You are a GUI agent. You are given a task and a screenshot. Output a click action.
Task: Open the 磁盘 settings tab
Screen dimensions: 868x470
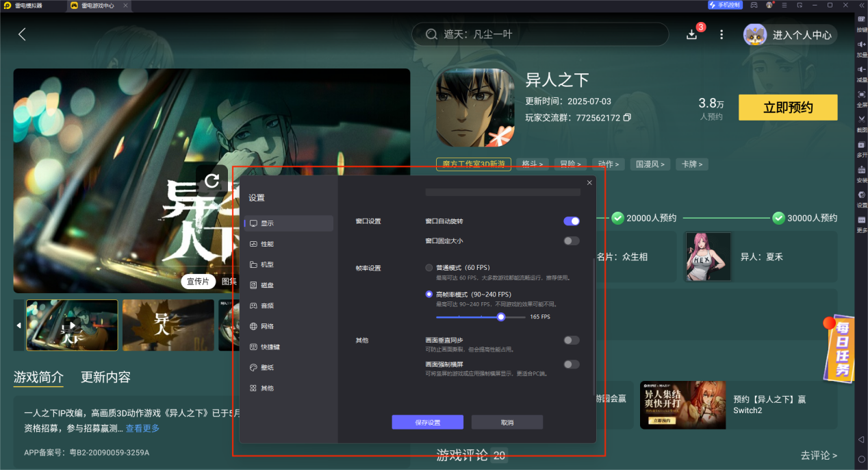coord(288,285)
